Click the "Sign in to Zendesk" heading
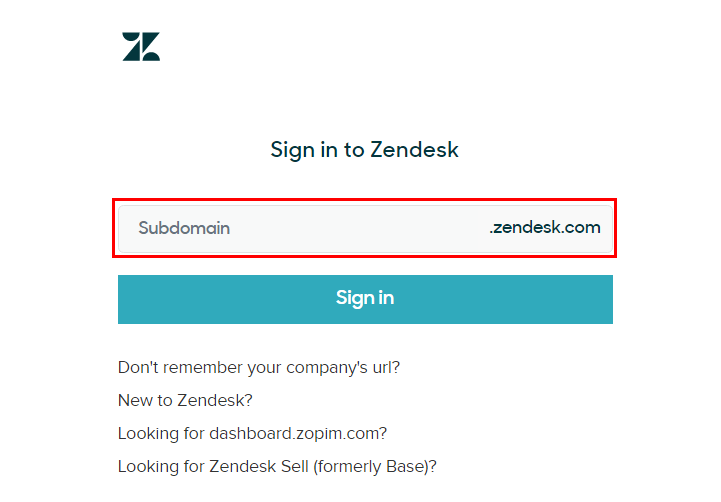 pyautogui.click(x=364, y=150)
